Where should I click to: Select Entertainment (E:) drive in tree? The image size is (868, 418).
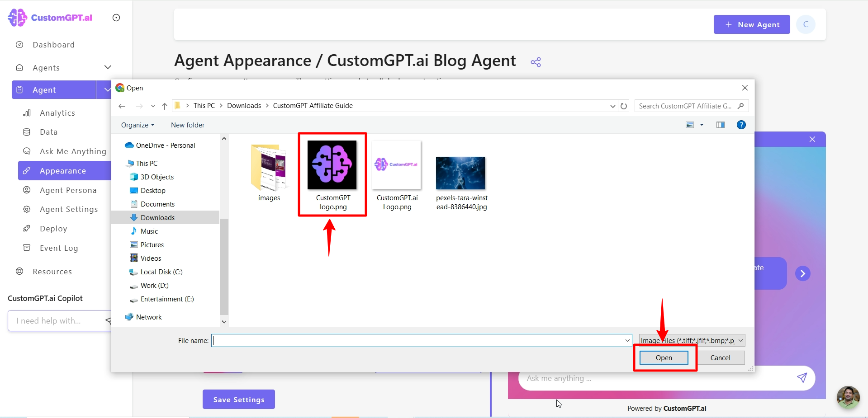(x=167, y=299)
